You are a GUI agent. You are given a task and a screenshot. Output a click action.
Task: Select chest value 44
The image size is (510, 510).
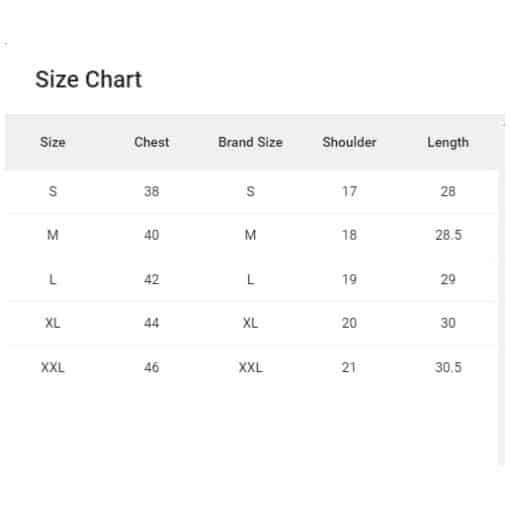tap(152, 323)
